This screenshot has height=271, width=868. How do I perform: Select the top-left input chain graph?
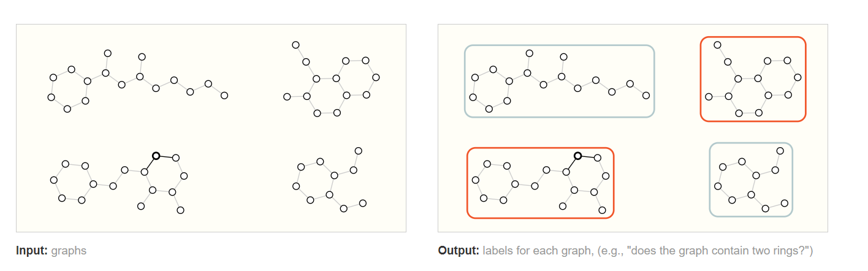click(139, 82)
